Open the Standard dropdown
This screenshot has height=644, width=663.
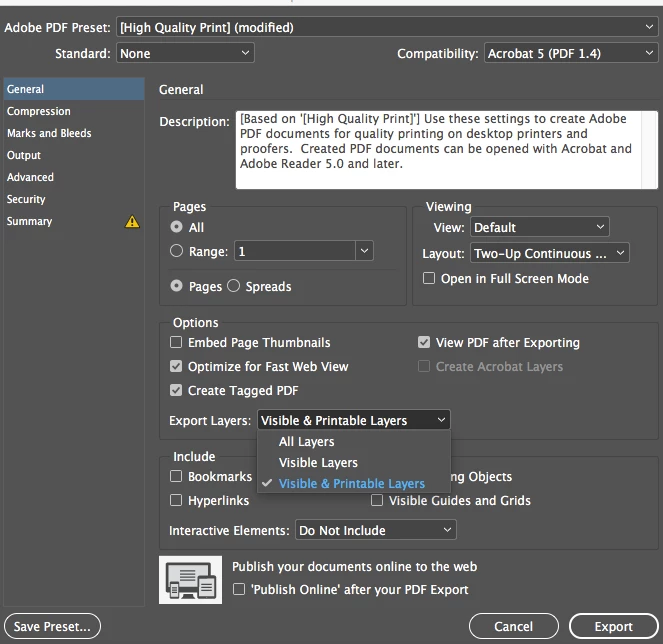click(x=185, y=53)
